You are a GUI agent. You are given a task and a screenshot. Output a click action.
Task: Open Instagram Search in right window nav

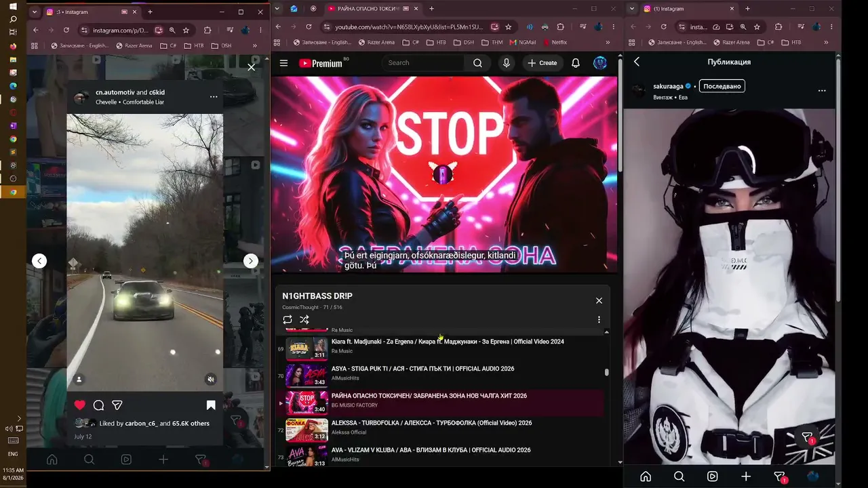[679, 476]
